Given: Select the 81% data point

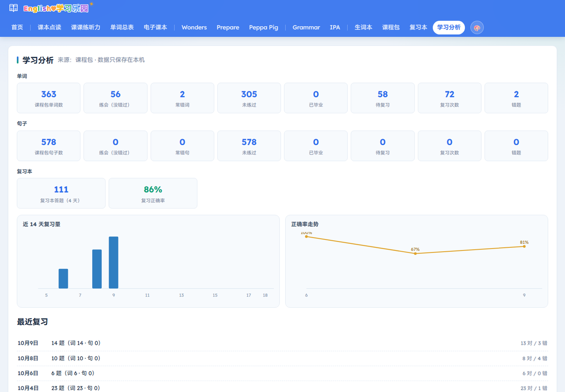Looking at the screenshot, I should 524,246.
